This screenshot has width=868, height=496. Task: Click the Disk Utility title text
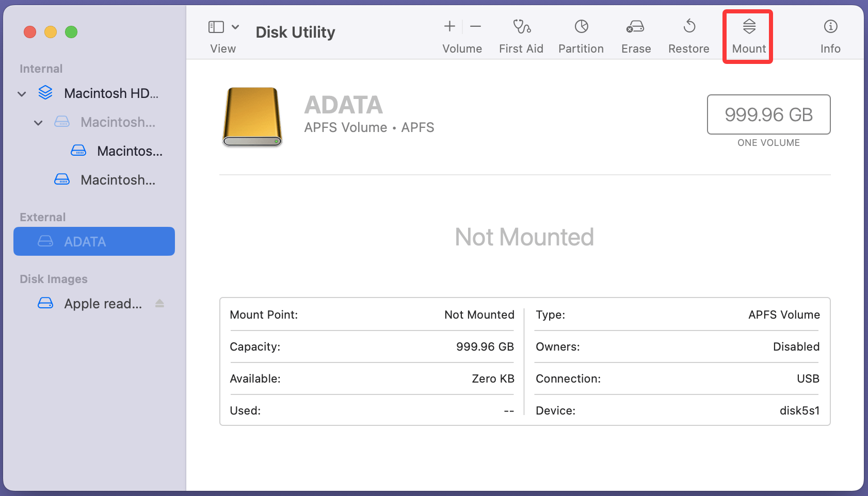tap(295, 32)
